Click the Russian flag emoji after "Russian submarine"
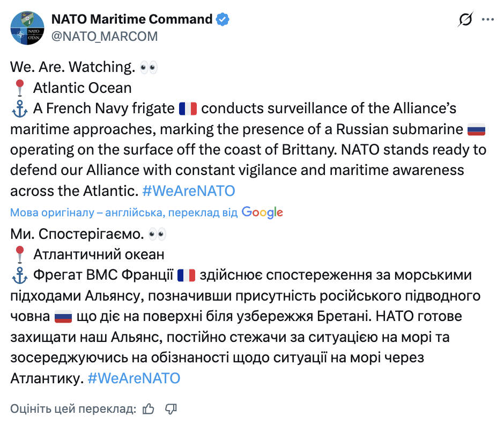This screenshot has width=504, height=423. (476, 129)
